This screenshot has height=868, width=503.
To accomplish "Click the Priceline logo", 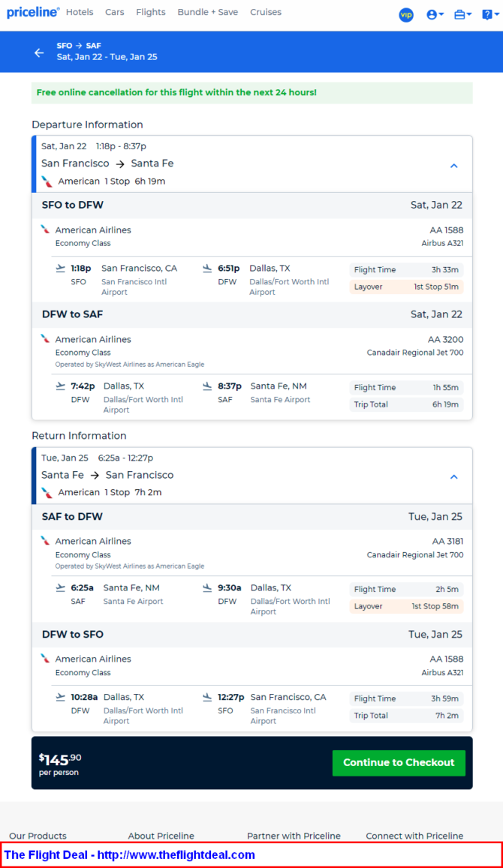I will pos(33,12).
